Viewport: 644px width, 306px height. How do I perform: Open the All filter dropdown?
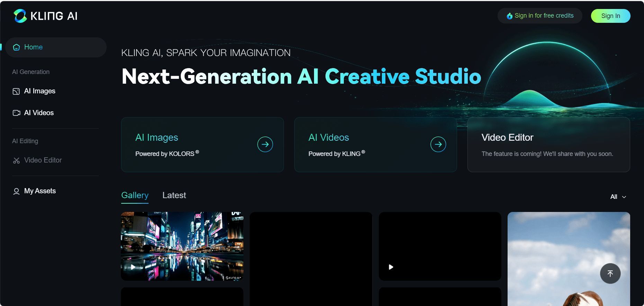click(618, 197)
